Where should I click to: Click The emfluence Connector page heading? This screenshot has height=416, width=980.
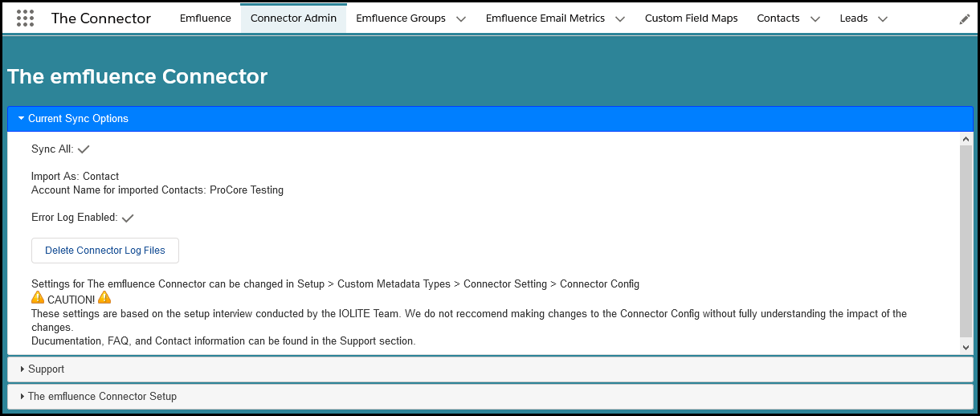click(x=137, y=76)
